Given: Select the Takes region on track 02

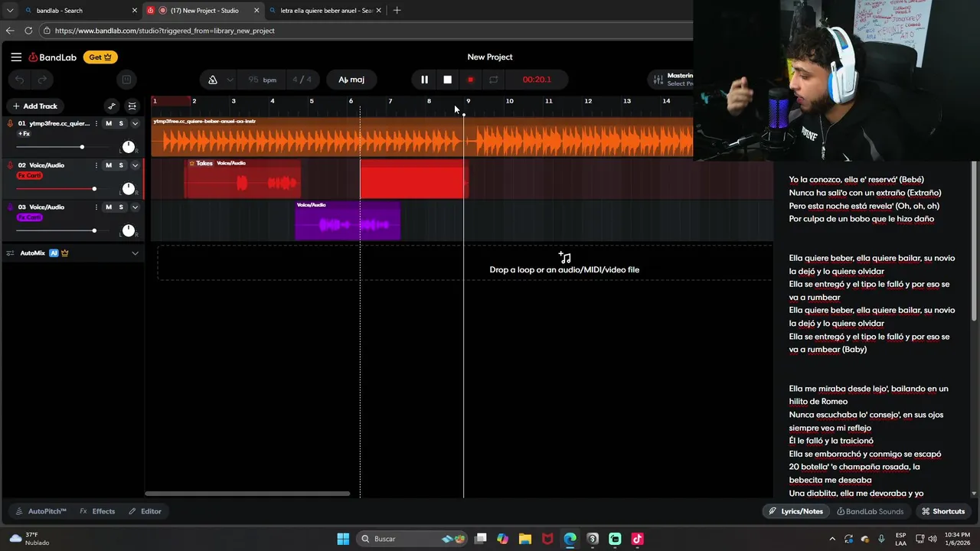Looking at the screenshot, I should point(243,179).
